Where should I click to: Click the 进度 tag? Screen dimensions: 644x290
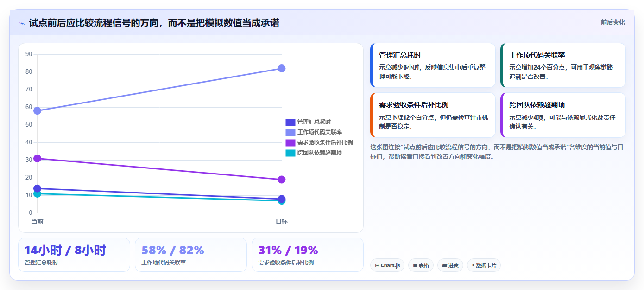pos(450,265)
